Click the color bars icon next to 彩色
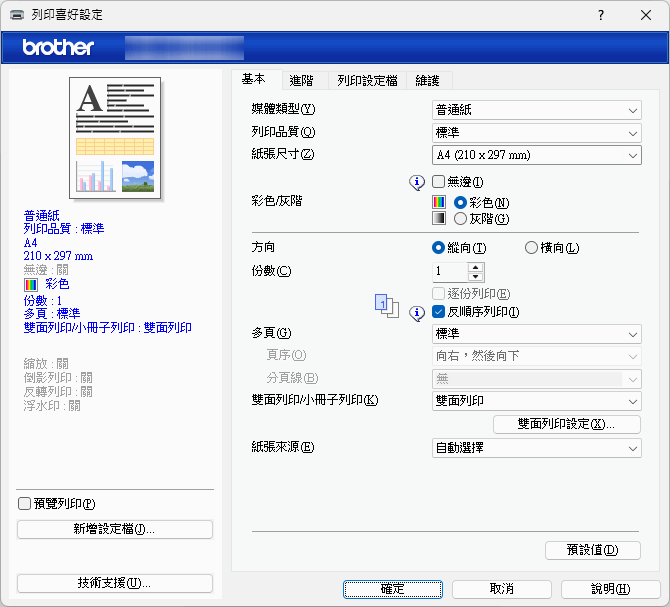Image resolution: width=670 pixels, height=607 pixels. (x=439, y=202)
